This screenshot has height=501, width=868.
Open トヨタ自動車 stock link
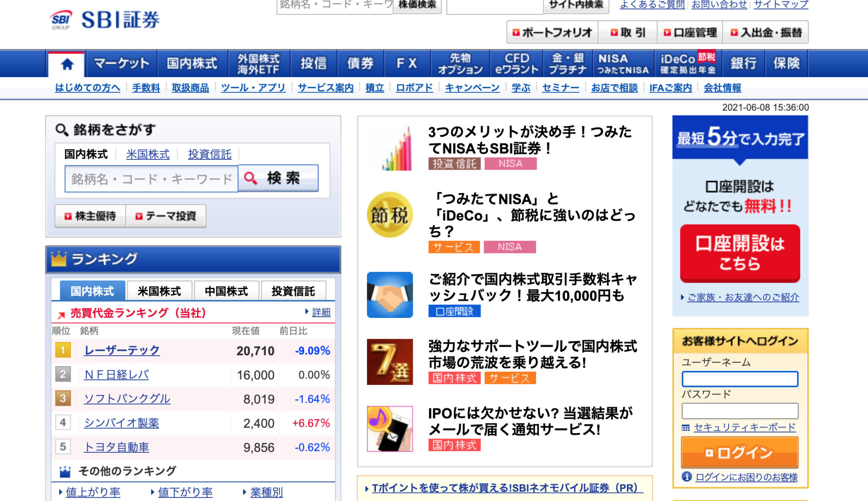(x=117, y=447)
